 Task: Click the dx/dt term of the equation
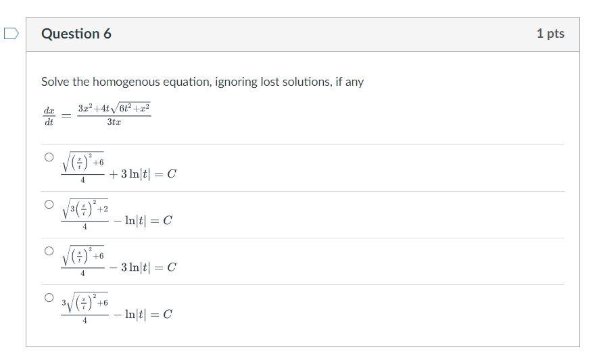pyautogui.click(x=49, y=116)
